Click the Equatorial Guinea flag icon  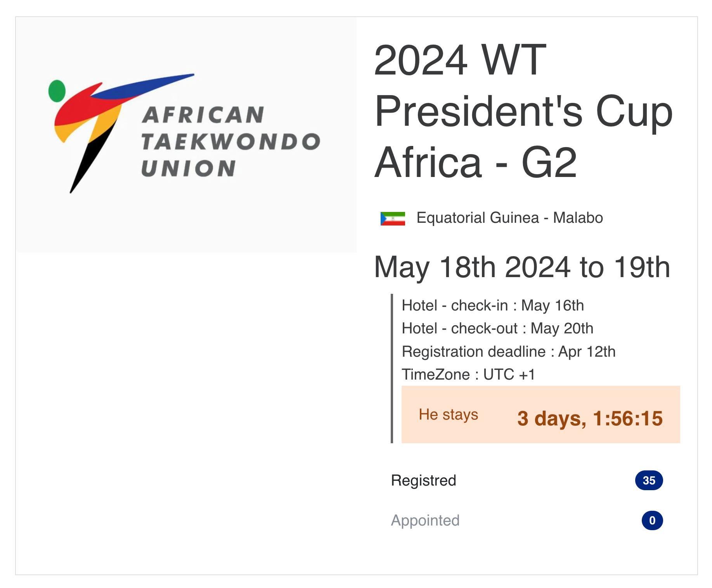(x=393, y=219)
